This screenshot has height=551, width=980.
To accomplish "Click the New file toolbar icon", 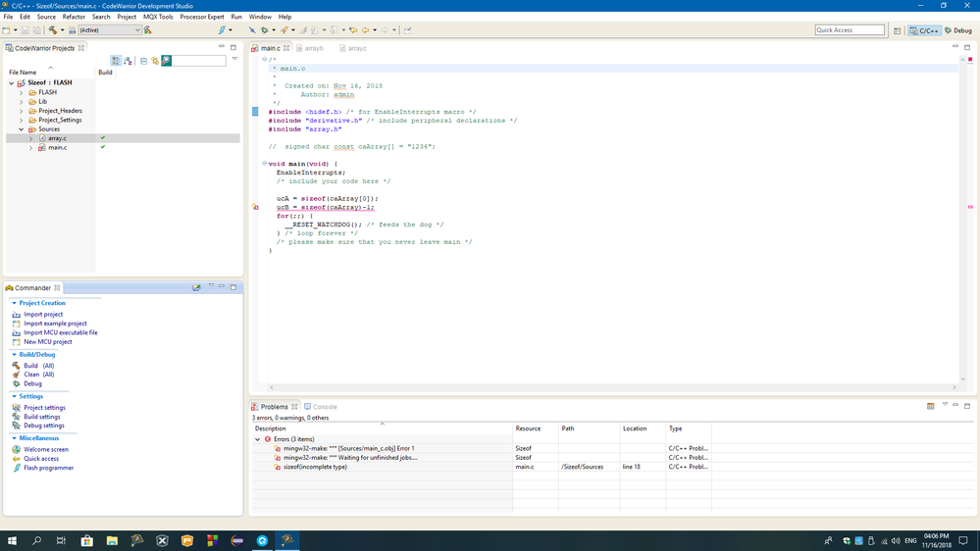I will [7, 30].
